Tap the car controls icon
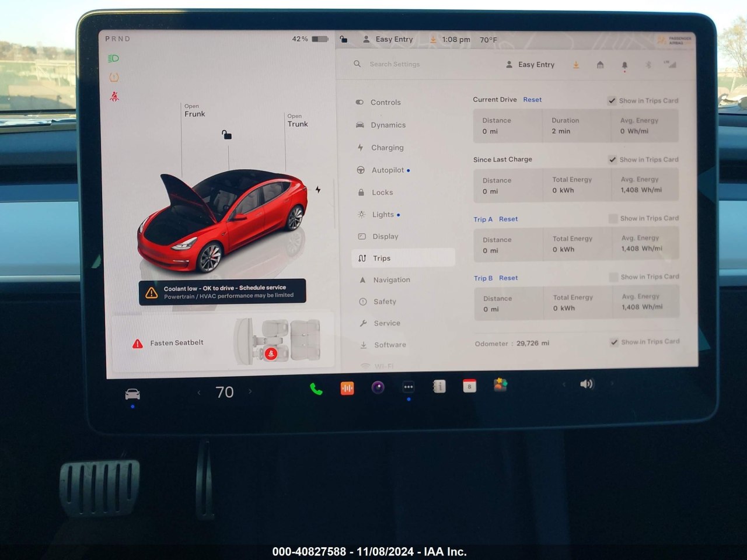This screenshot has height=560, width=747. pos(132,394)
